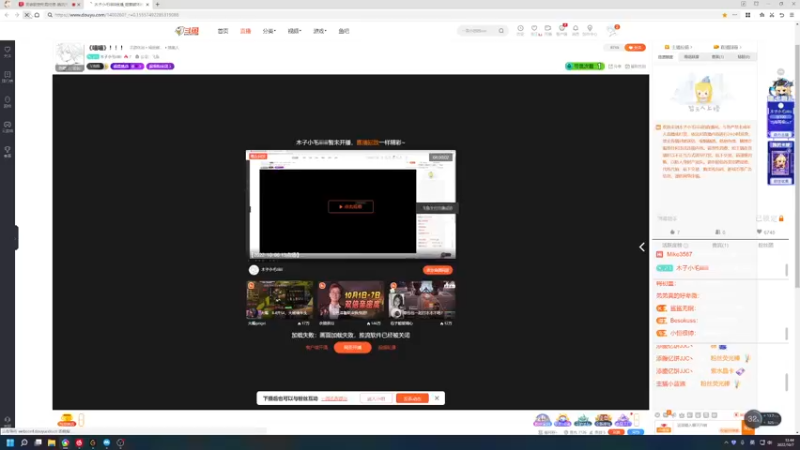Click the orange button in prompt bar
This screenshot has width=800, height=450.
tap(412, 398)
